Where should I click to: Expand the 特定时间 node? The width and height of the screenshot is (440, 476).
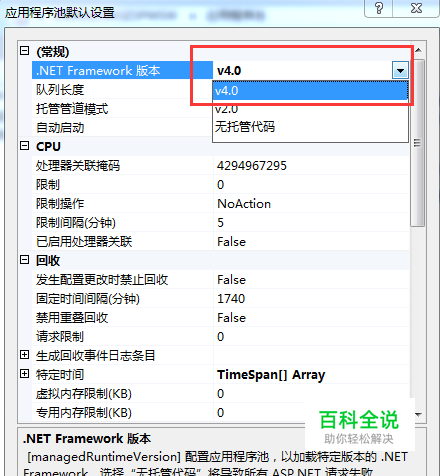tap(25, 374)
